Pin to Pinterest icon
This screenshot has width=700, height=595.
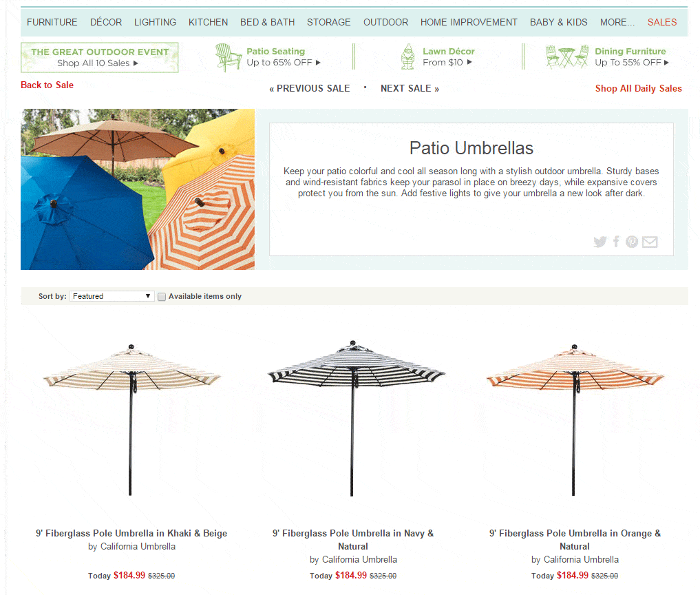[632, 242]
